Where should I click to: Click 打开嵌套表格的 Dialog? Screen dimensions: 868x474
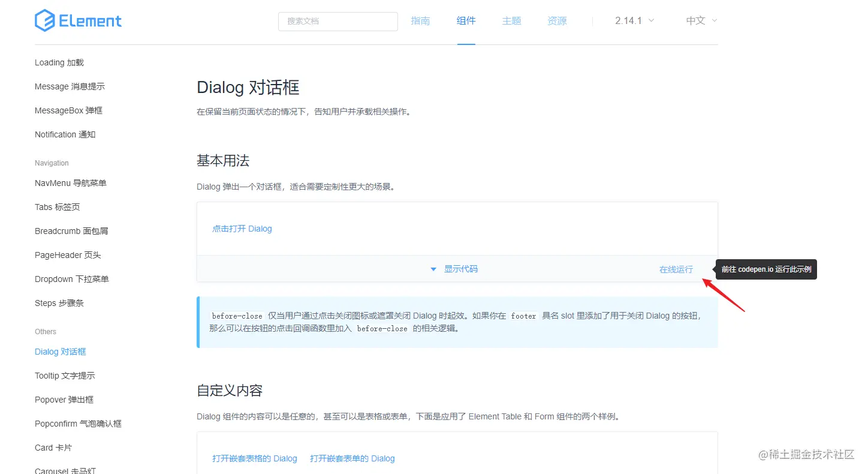coord(255,458)
